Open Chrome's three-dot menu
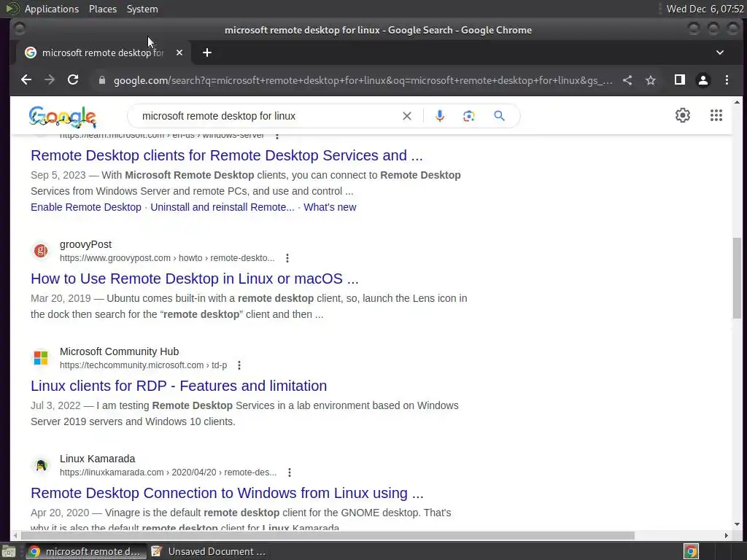Screen dimensions: 747x560 [x=727, y=80]
